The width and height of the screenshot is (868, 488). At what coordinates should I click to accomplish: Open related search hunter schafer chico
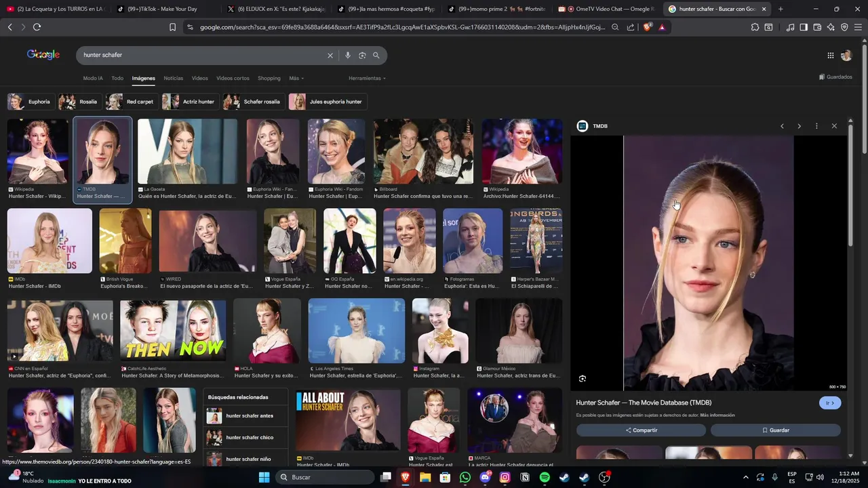click(245, 438)
